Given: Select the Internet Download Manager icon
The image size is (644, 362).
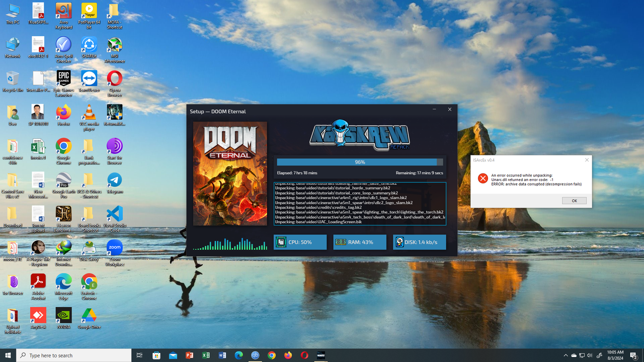Looking at the screenshot, I should pyautogui.click(x=63, y=253).
